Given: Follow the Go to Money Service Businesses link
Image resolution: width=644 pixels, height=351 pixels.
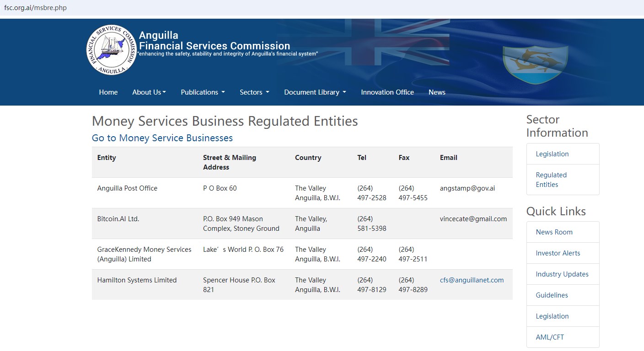Looking at the screenshot, I should (x=162, y=138).
